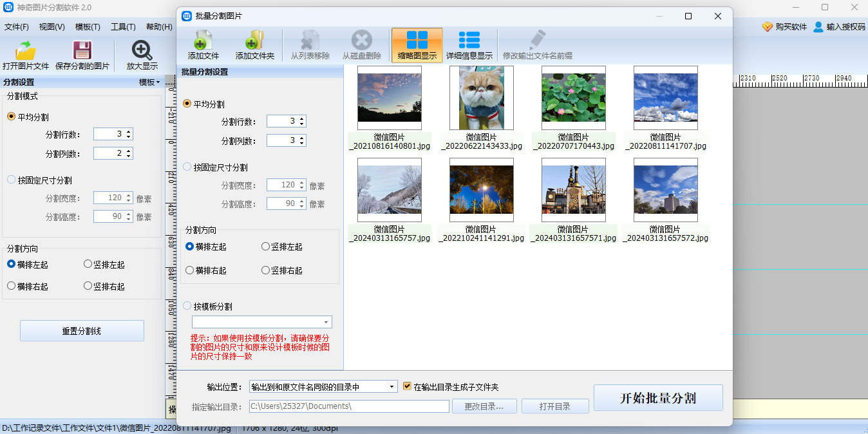Image resolution: width=868 pixels, height=434 pixels.
Task: Toggle generate subfolder in output directory checkbox
Action: point(407,387)
